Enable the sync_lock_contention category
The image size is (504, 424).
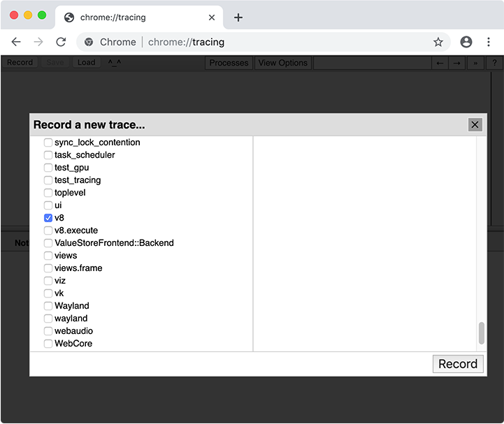click(x=48, y=142)
